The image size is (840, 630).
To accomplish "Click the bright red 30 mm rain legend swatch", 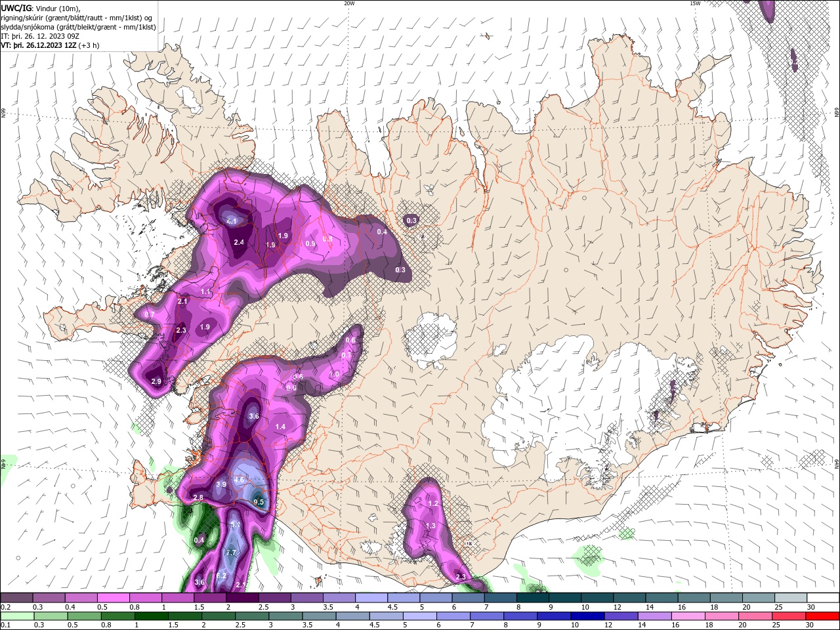I will pyautogui.click(x=822, y=616).
